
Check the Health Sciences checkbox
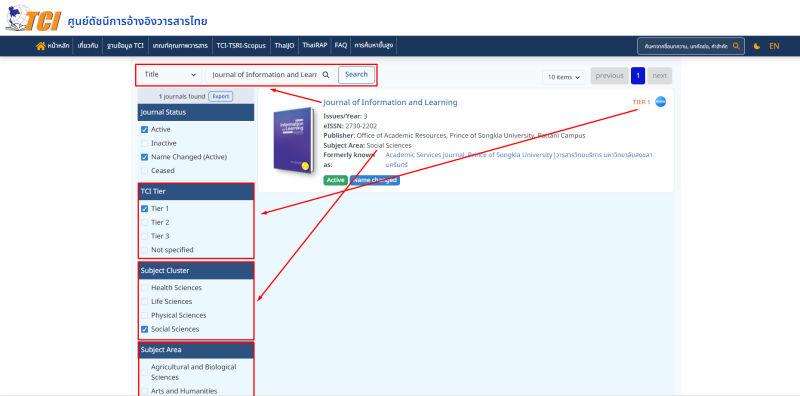[144, 288]
